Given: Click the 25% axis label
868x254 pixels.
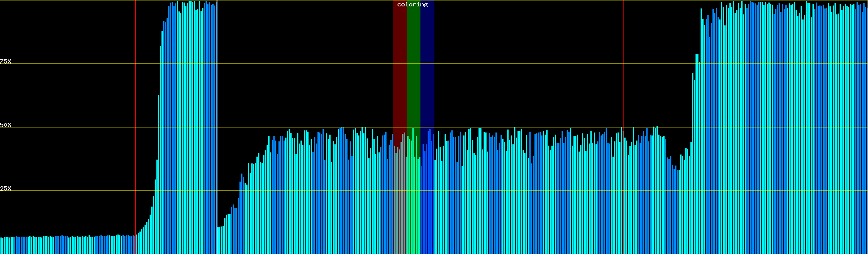Looking at the screenshot, I should point(6,188).
